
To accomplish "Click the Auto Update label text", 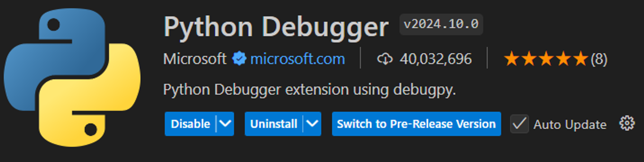I will point(570,124).
